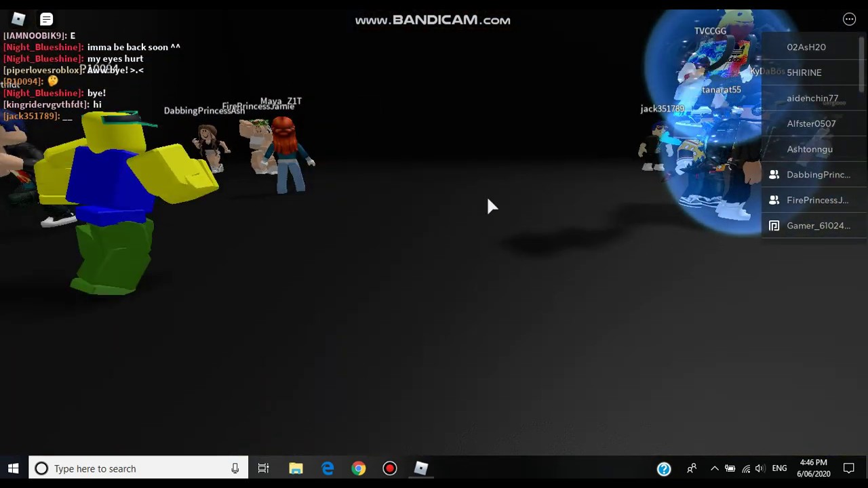Open the clock showing 4:46 PM
Screen dimensions: 868x488
point(813,468)
